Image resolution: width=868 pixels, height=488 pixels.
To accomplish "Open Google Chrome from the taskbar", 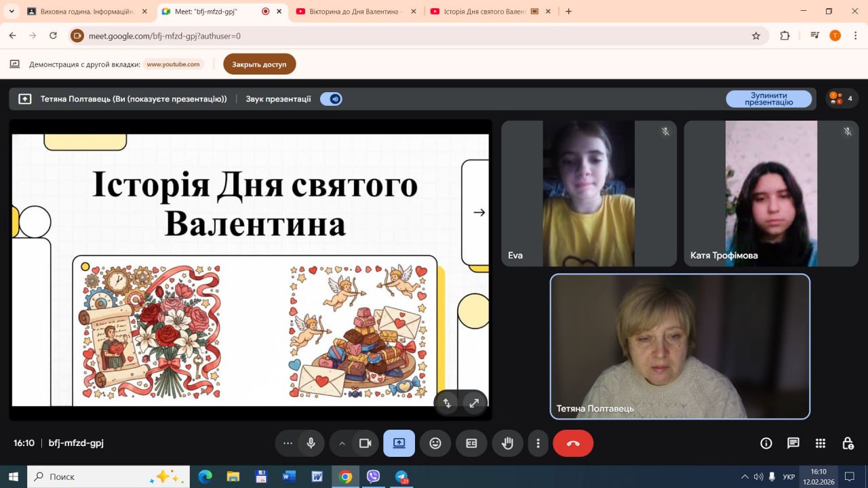I will pos(345,476).
